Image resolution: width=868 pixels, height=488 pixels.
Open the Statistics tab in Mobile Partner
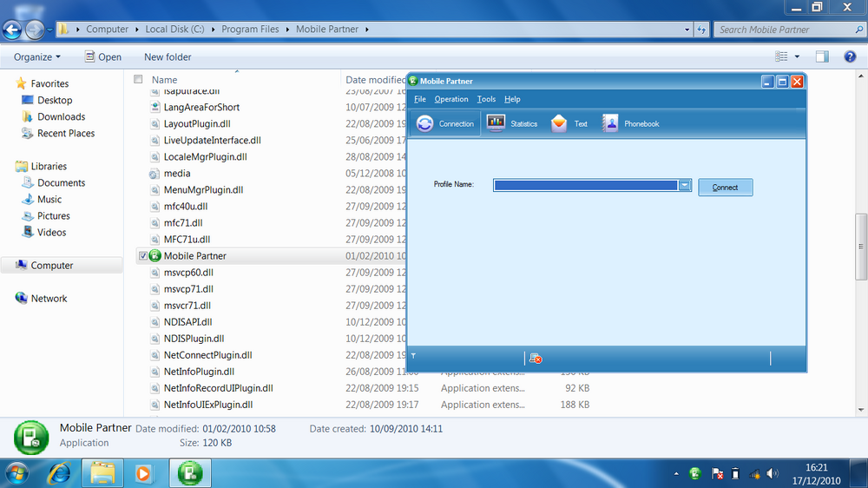(512, 123)
